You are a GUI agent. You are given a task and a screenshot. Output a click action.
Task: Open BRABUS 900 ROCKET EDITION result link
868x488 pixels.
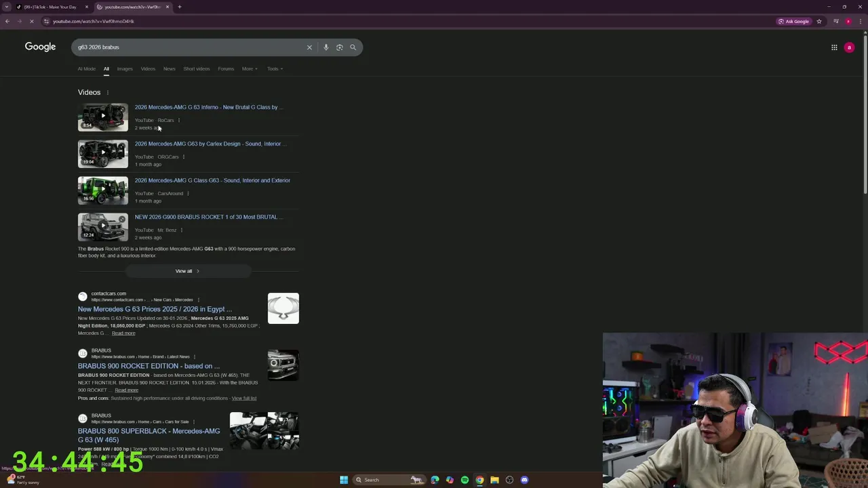[149, 366]
